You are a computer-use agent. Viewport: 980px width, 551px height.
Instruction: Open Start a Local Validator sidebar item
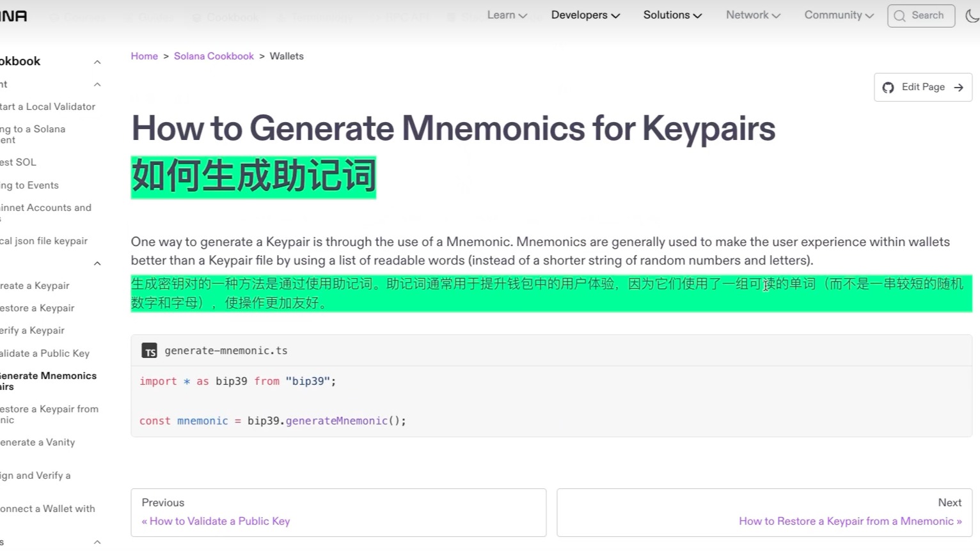pos(48,107)
